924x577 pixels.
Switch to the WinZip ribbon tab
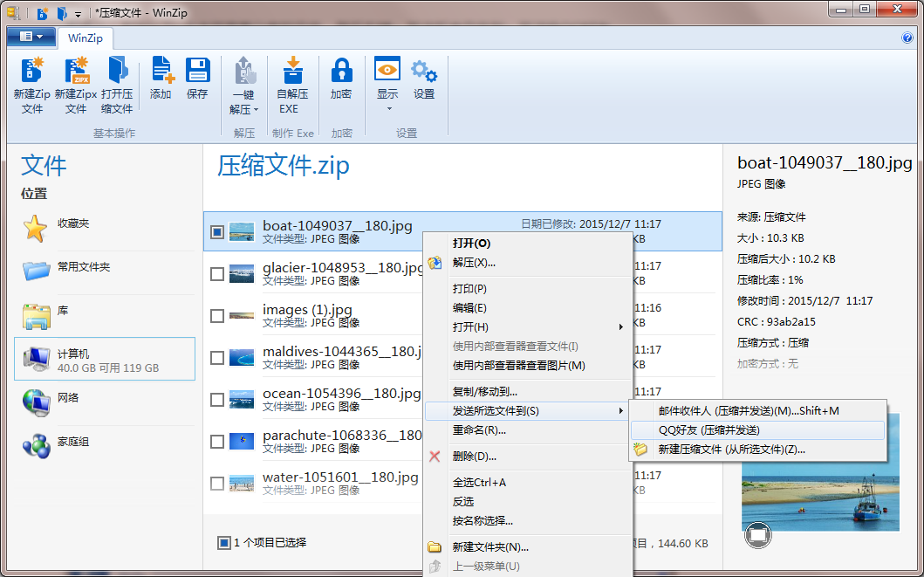point(85,38)
